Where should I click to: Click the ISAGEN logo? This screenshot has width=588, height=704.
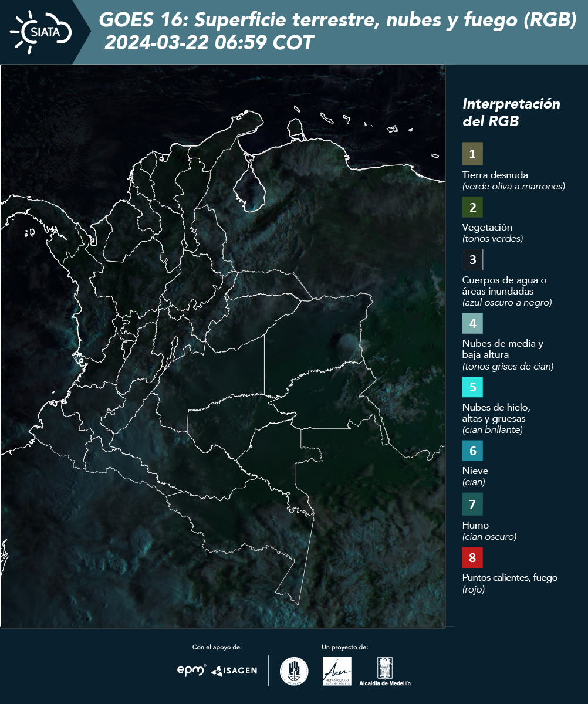[x=234, y=671]
